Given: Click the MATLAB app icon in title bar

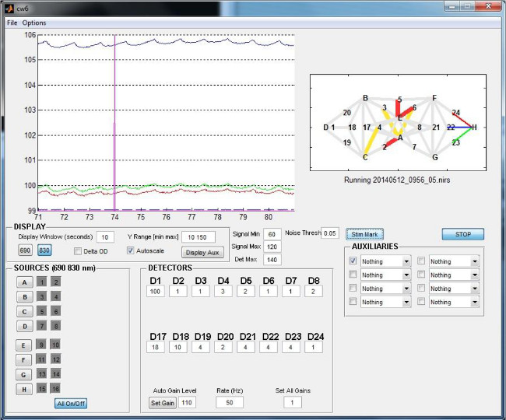Looking at the screenshot, I should [x=8, y=7].
